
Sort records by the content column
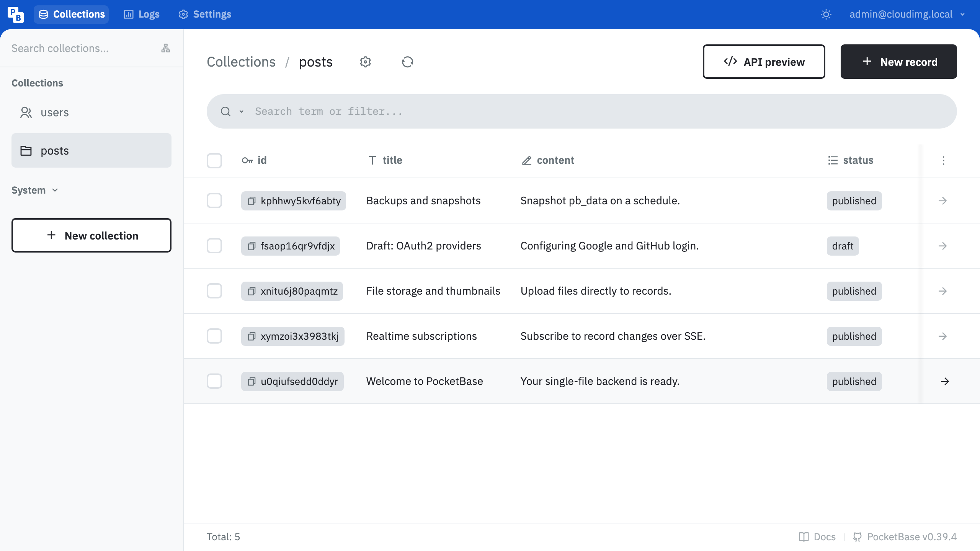548,160
